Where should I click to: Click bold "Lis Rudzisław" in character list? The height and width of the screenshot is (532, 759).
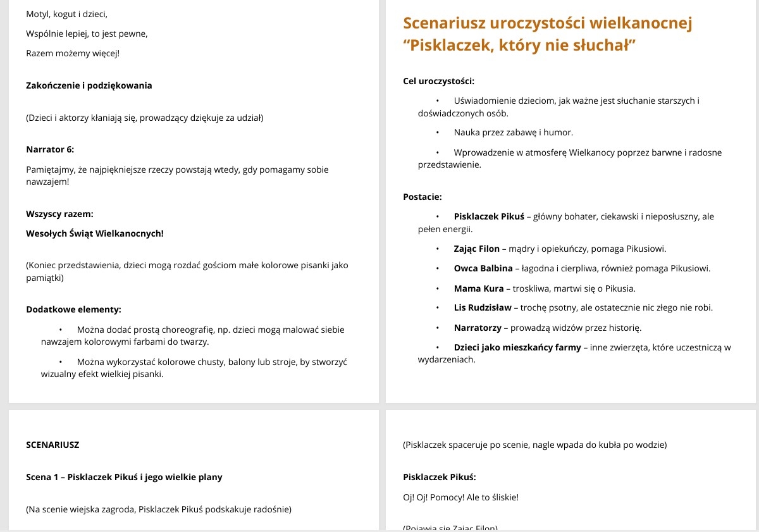point(483,308)
